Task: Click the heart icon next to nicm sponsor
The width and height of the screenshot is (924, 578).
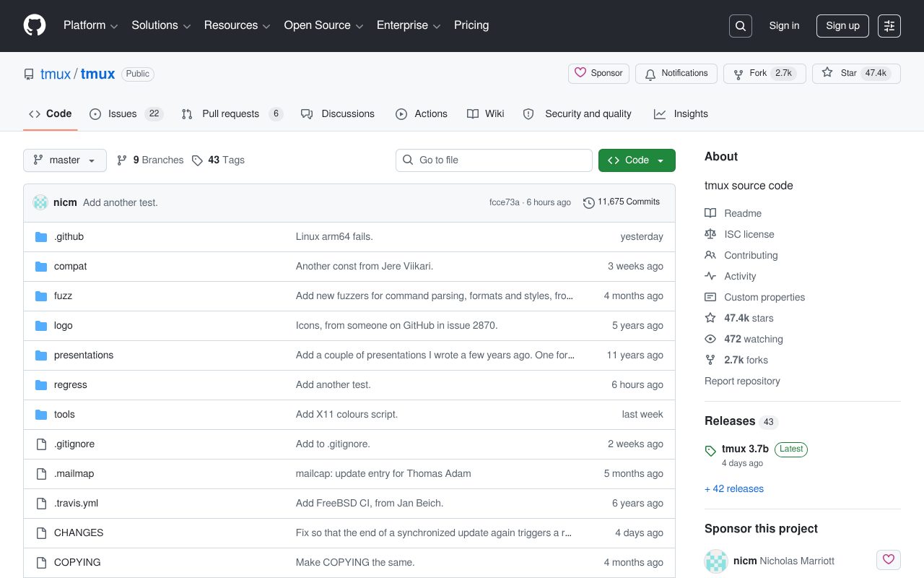Action: [889, 560]
